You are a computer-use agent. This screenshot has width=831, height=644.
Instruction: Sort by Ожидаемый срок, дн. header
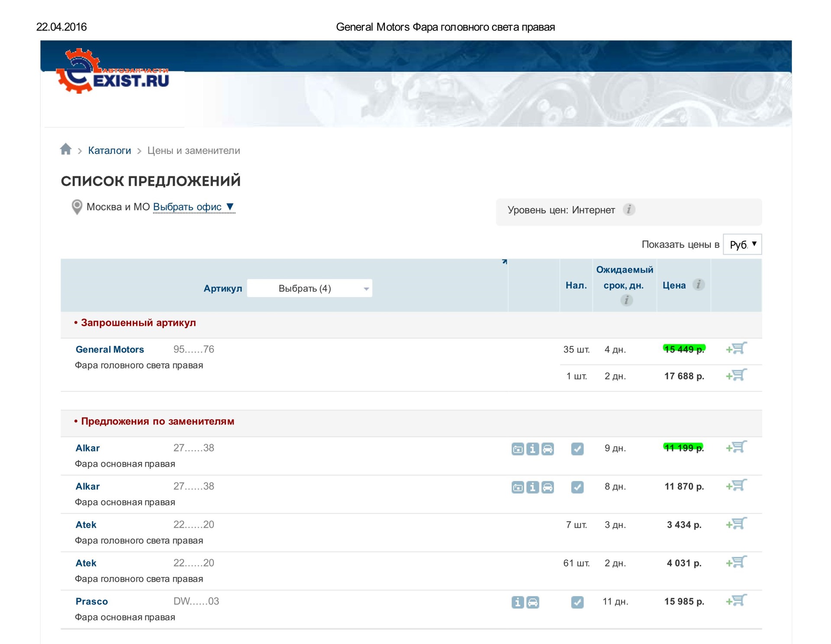[x=624, y=278]
